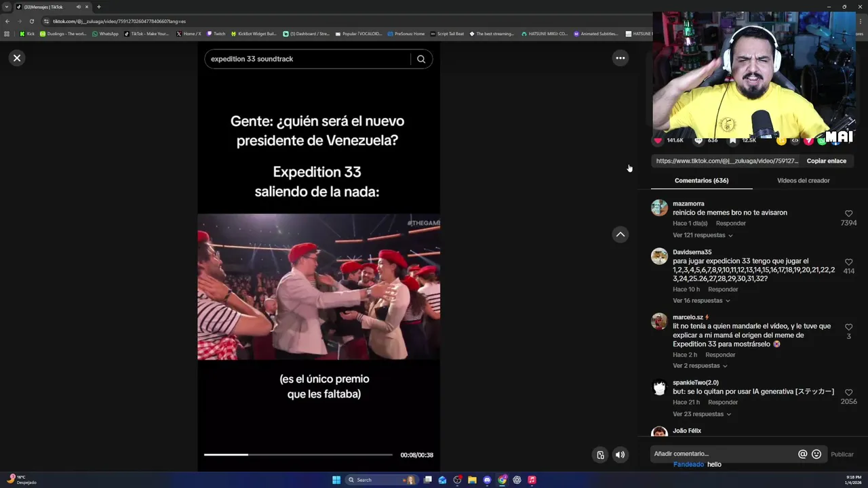Close the TikTok video viewer with X
Viewport: 868px width, 488px height.
17,58
